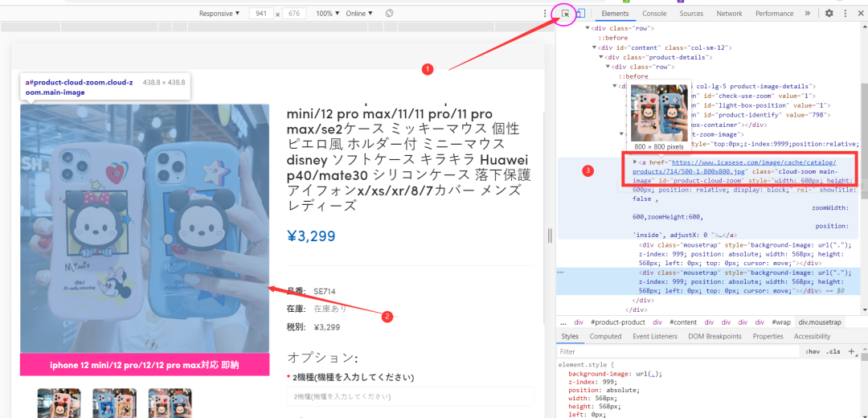Toggle the .cls class editor

833,351
